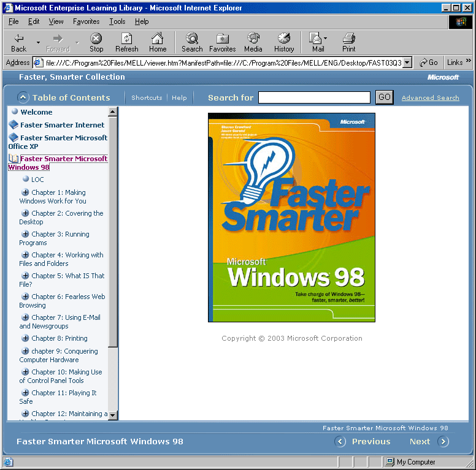This screenshot has width=476, height=470.
Task: Open the Edit menu
Action: pyautogui.click(x=34, y=21)
